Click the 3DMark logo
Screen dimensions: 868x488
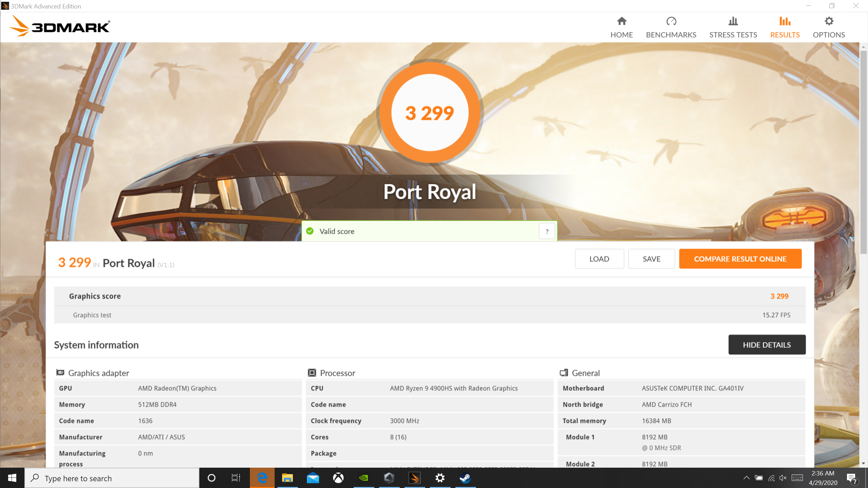(x=60, y=26)
